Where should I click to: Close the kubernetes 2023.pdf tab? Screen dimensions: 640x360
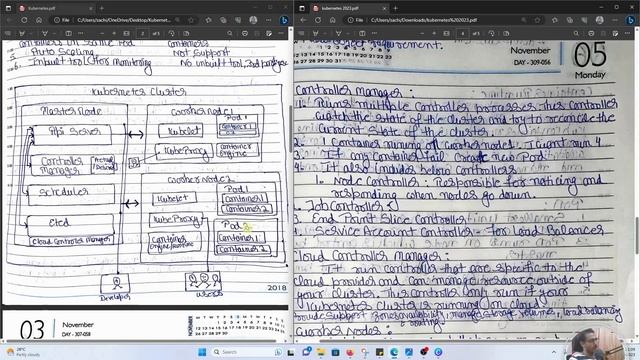tap(384, 8)
